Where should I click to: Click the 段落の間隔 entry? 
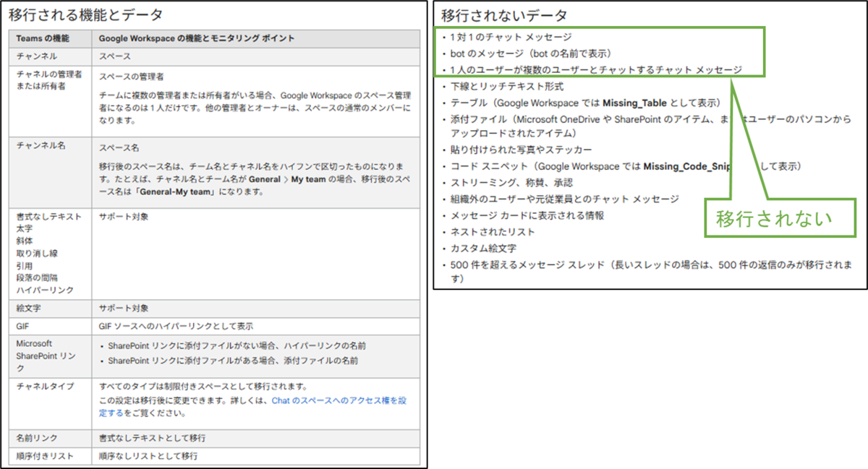tap(36, 277)
